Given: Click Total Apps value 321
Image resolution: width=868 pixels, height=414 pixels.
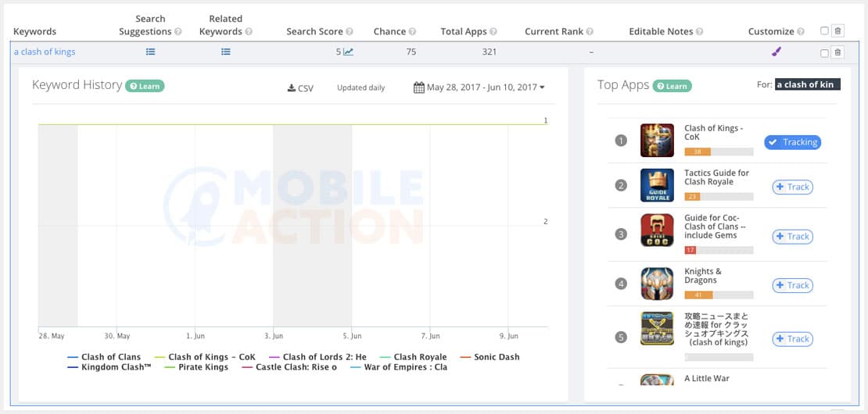Looking at the screenshot, I should pyautogui.click(x=490, y=52).
